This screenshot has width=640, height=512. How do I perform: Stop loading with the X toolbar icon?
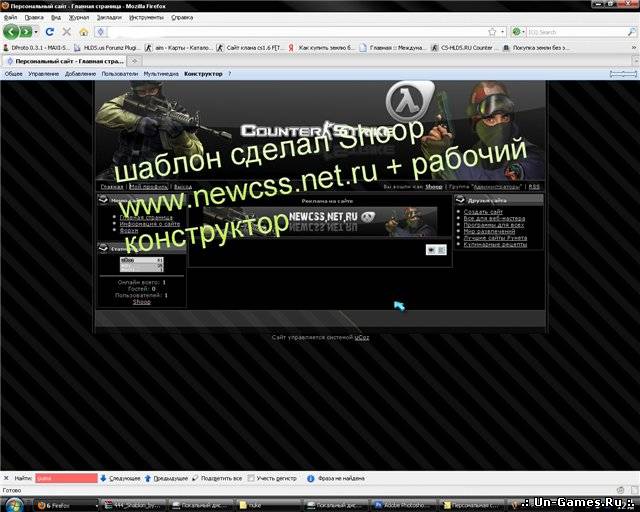[67, 31]
